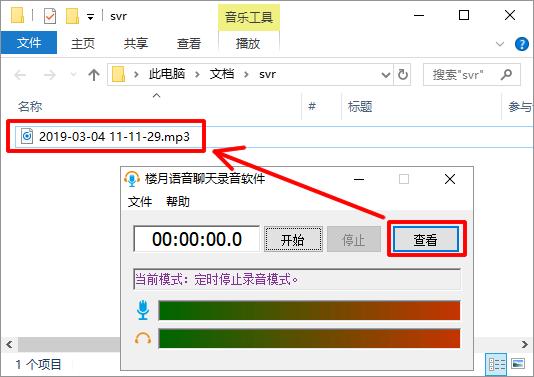Sort by the 标题 column header

pos(360,107)
